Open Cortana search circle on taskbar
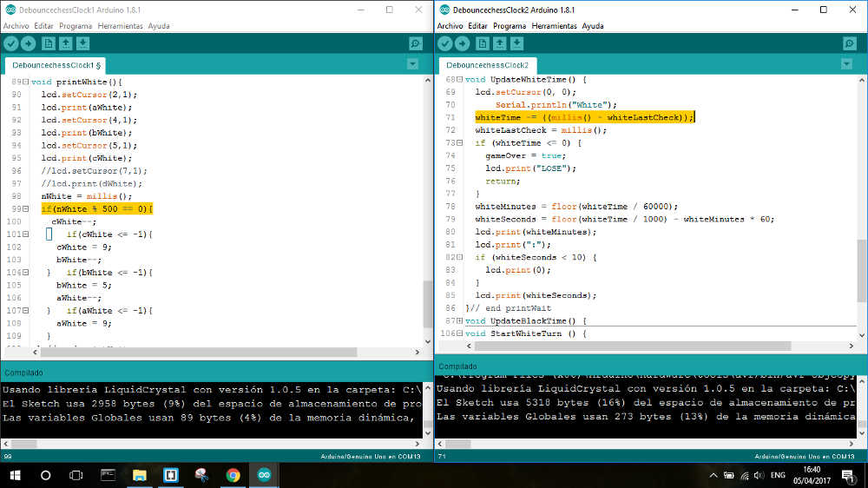This screenshot has height=488, width=868. pyautogui.click(x=45, y=475)
